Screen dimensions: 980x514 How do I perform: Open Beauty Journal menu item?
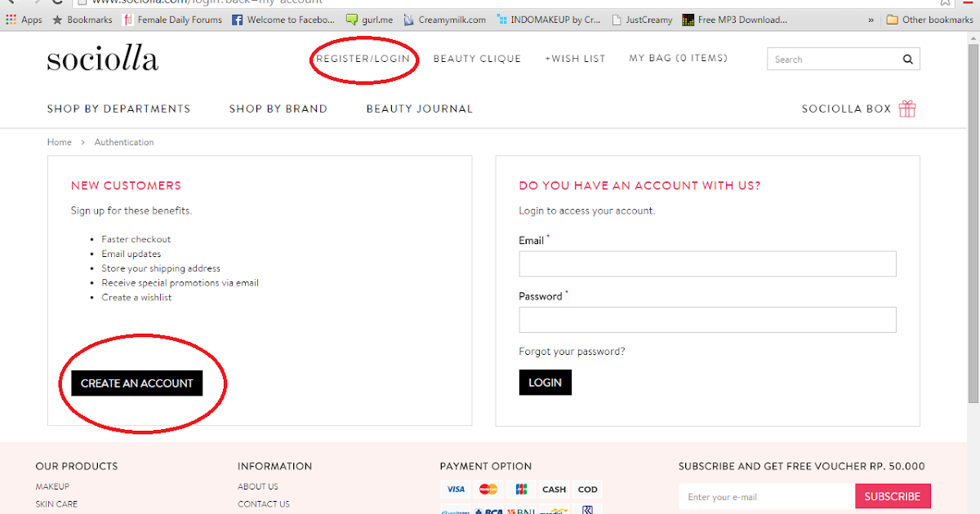tap(419, 109)
